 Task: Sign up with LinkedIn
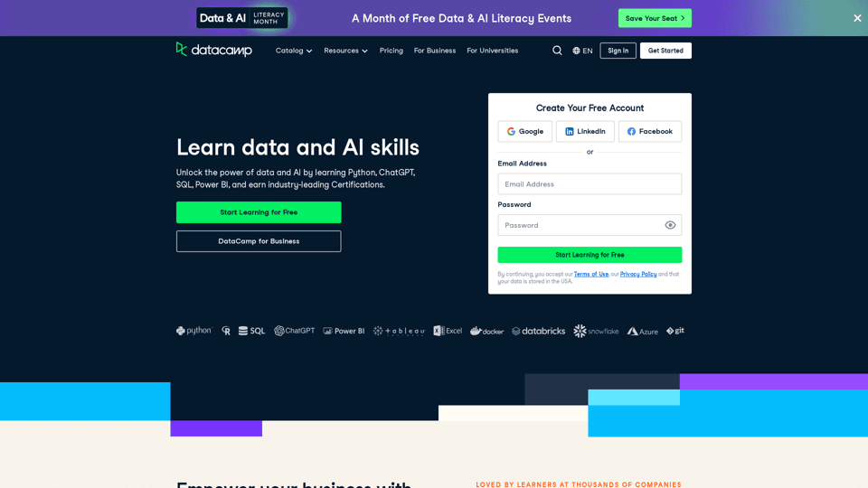[x=585, y=131]
